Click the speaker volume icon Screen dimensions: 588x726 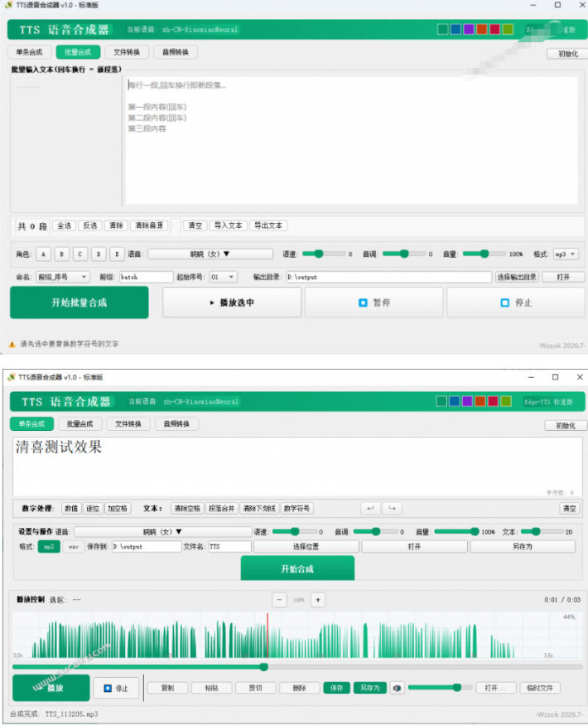pyautogui.click(x=397, y=688)
